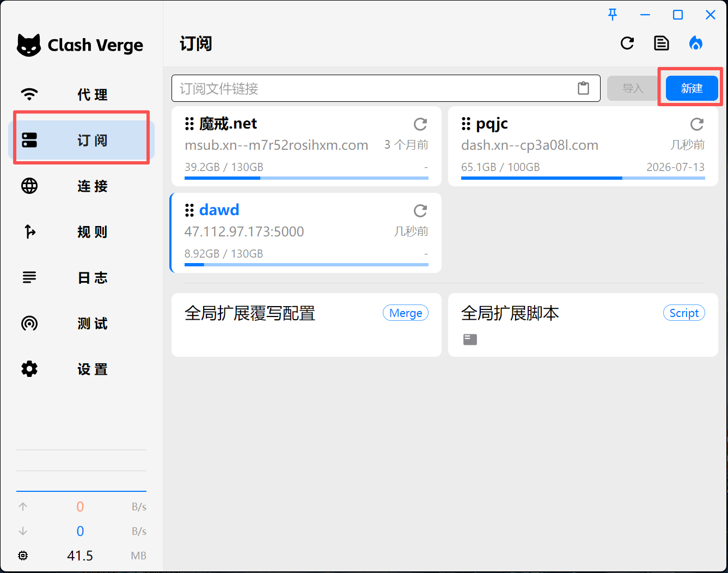
Task: Refresh the pqjc subscription
Action: (697, 124)
